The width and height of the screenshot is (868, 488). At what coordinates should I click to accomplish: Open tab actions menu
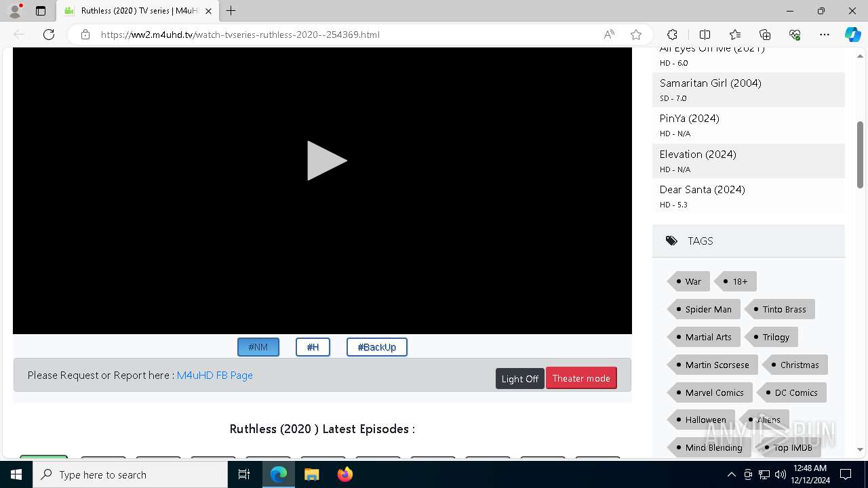[41, 11]
